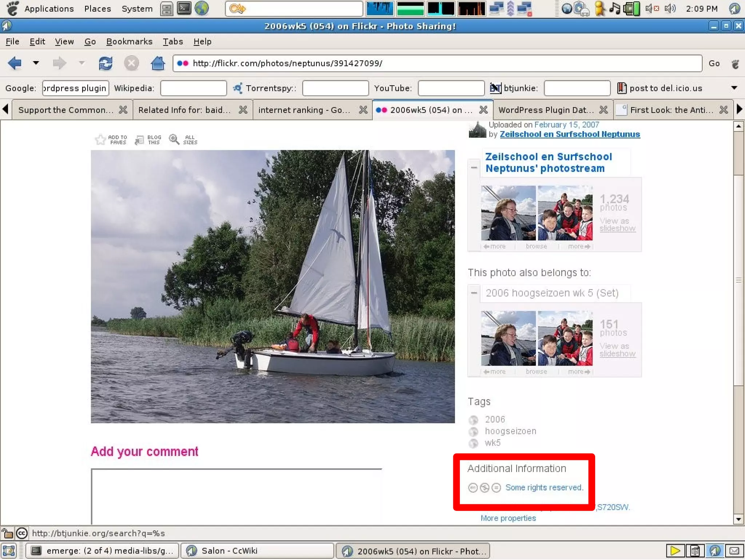
Task: Click the Blog This icon
Action: pos(140,140)
